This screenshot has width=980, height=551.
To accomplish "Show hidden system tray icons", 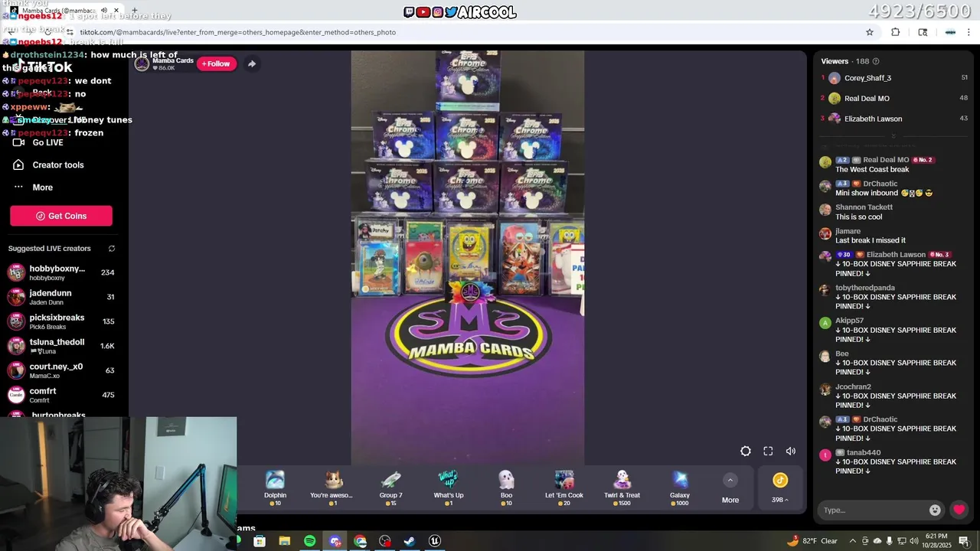I will click(x=852, y=541).
